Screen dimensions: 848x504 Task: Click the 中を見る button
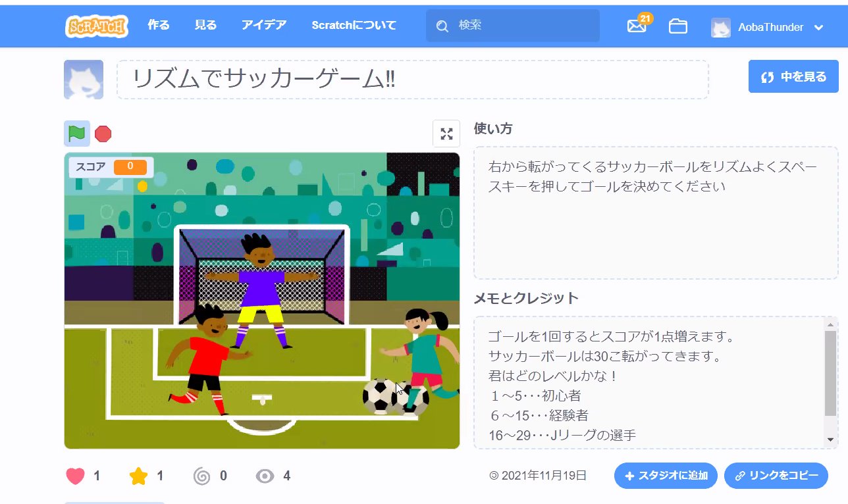[x=793, y=77]
